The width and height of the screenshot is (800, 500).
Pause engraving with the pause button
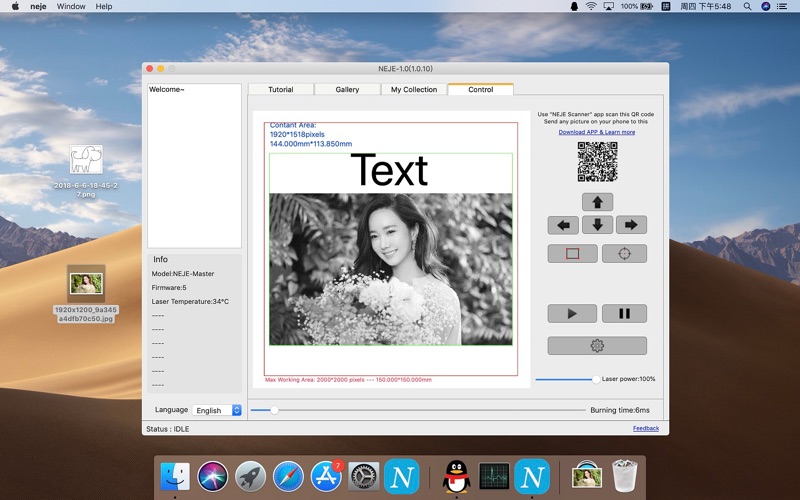[x=624, y=313]
